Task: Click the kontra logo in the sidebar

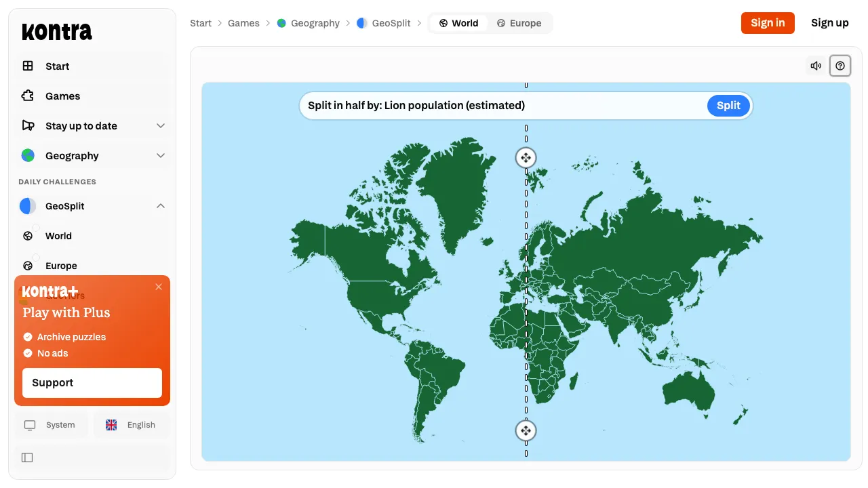Action: (x=57, y=32)
